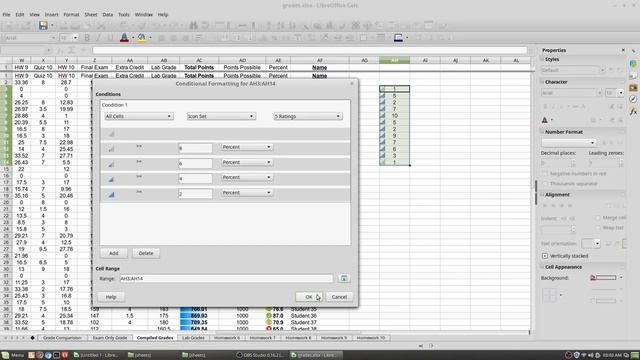Click the add sheet icon before sheet tabs
640x360 pixels.
click(32, 338)
